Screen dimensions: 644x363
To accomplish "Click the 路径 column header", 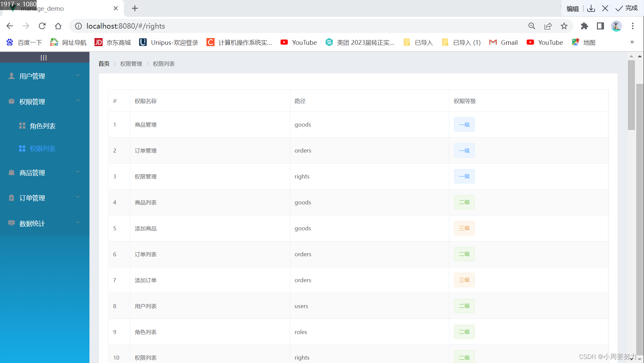I will tap(369, 101).
